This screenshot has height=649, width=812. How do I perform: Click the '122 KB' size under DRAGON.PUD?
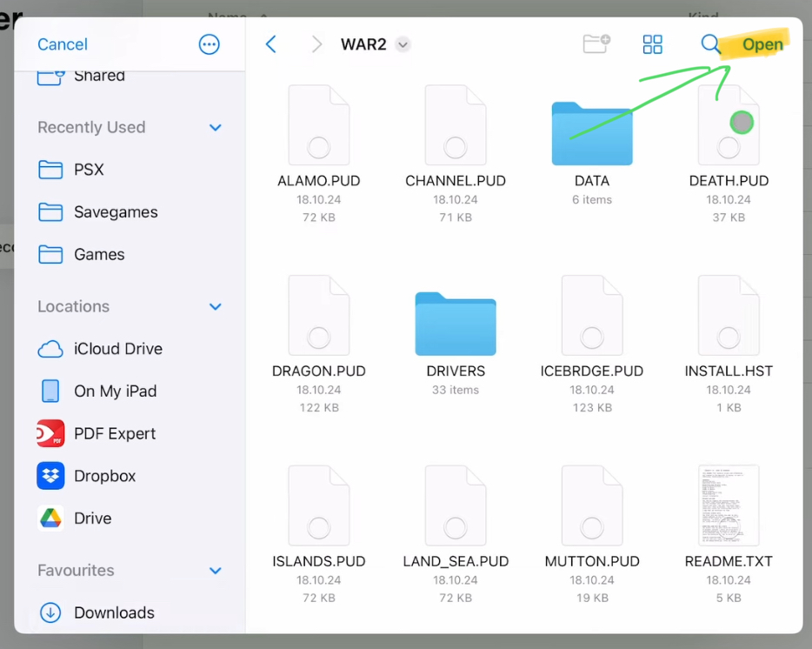tap(319, 408)
